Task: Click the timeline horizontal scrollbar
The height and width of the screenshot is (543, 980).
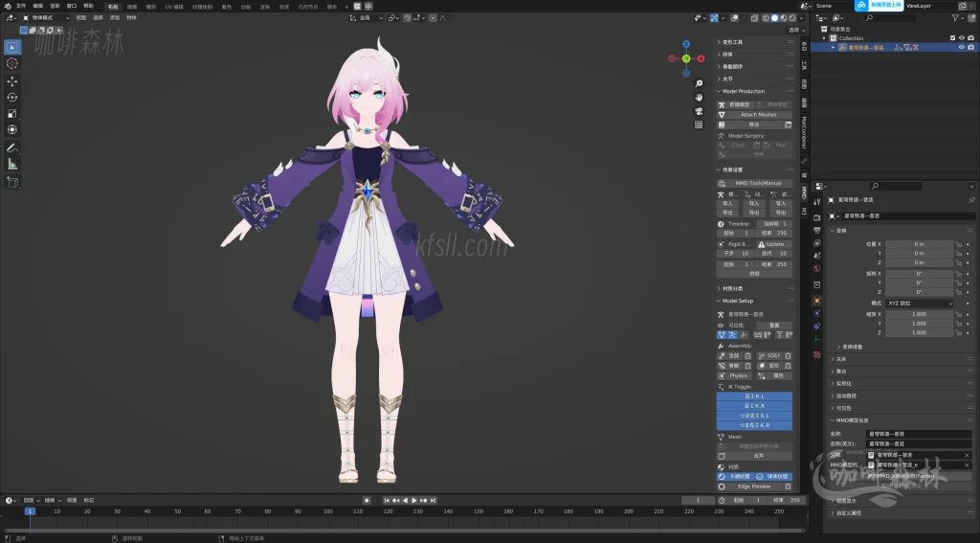Action: [x=404, y=531]
